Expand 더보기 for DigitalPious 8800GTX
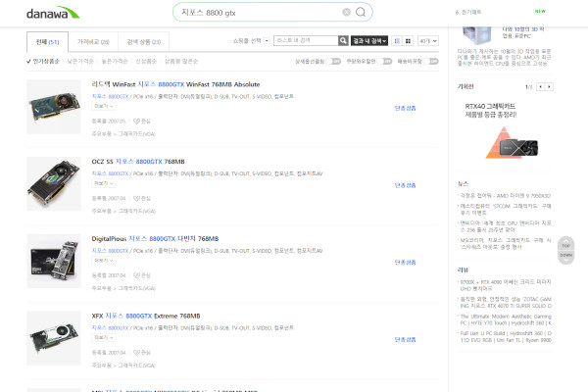Image resolution: width=588 pixels, height=392 pixels. [x=104, y=261]
